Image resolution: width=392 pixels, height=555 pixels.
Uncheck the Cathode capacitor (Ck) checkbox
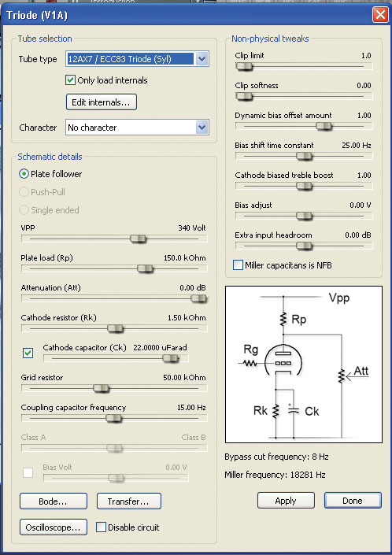[28, 353]
